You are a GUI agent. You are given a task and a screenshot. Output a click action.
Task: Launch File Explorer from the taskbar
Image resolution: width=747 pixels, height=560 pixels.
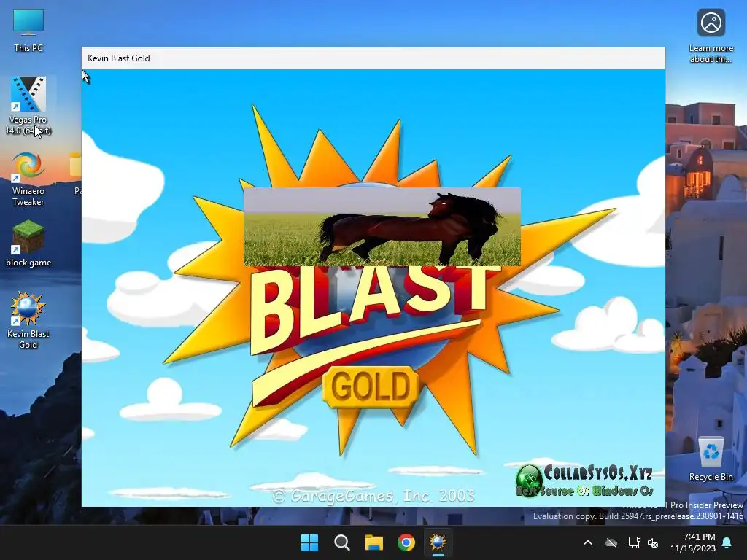(x=374, y=542)
